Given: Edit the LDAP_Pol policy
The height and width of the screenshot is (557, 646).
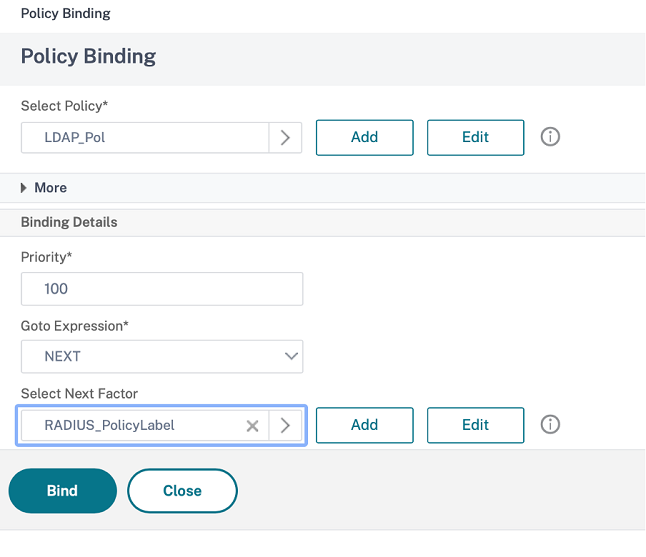Looking at the screenshot, I should [475, 138].
